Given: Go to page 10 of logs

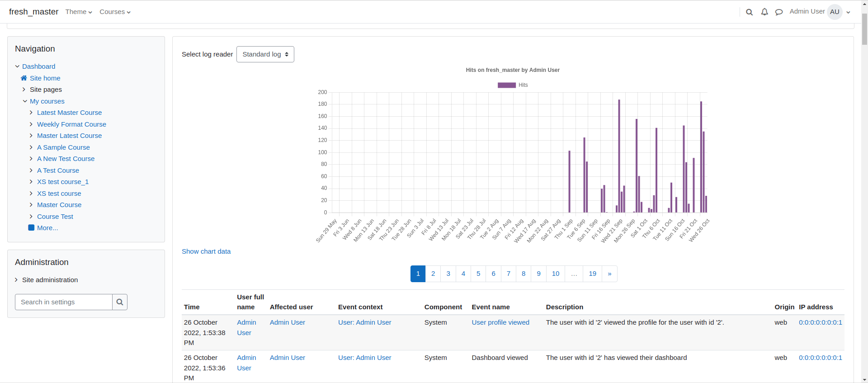Looking at the screenshot, I should tap(556, 274).
